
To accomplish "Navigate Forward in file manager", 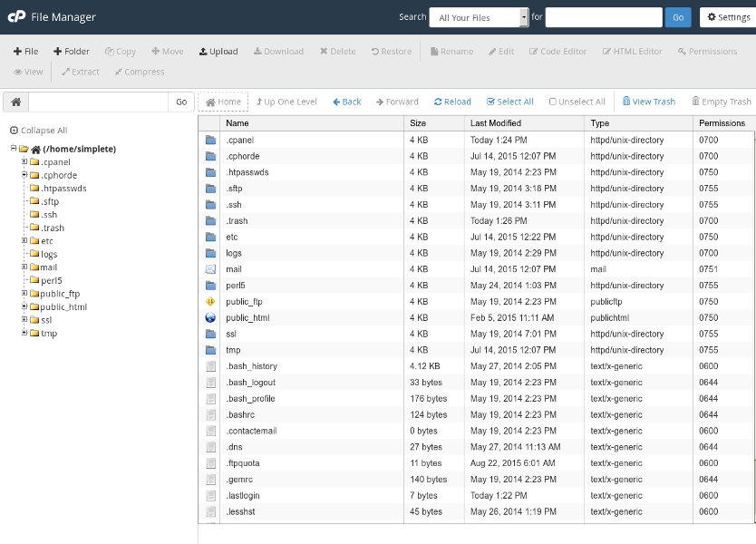I will (x=397, y=102).
